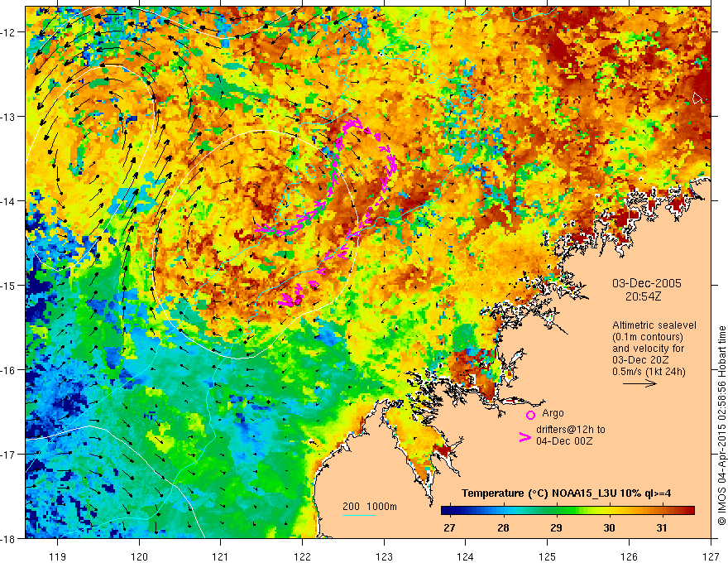
Task: Click the '-18' latitude axis label
Action: (8, 538)
